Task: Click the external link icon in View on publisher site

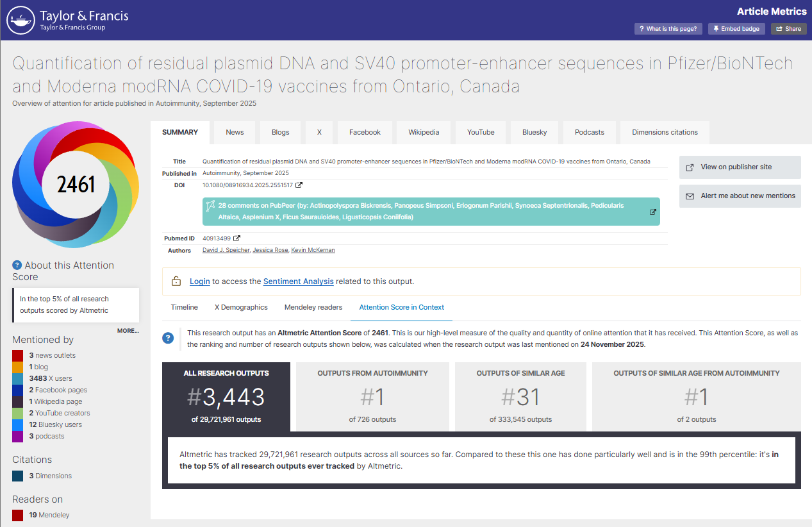Action: click(x=690, y=167)
